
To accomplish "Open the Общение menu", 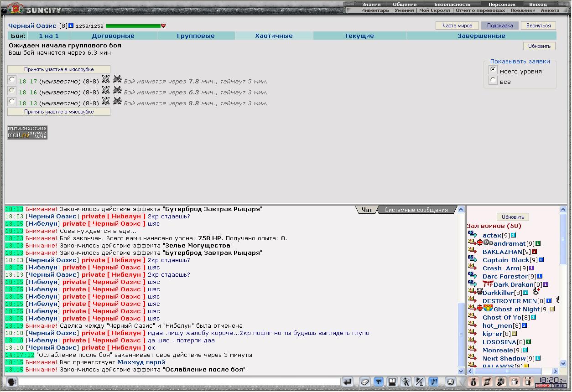I will pos(405,4).
